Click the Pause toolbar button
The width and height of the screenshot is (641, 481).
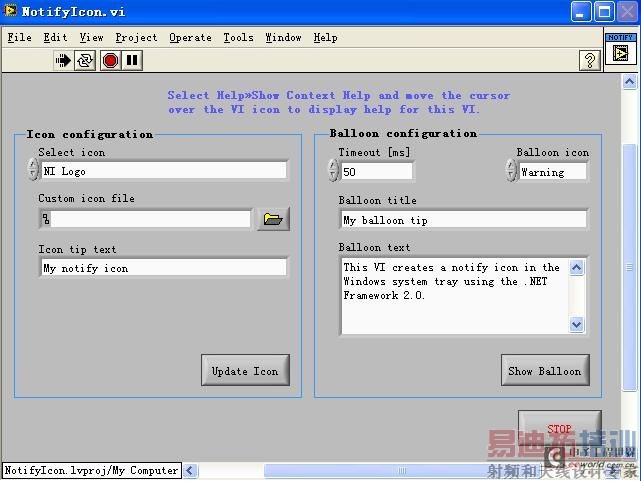132,61
